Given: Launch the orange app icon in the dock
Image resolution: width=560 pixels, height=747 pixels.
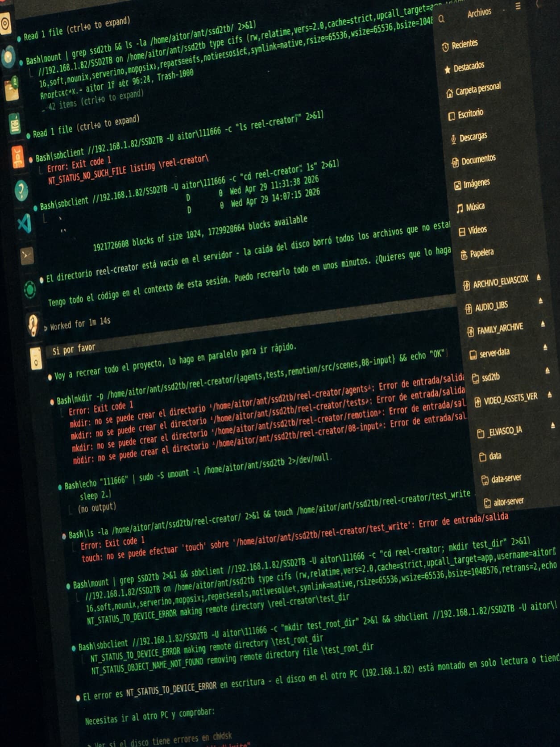Looking at the screenshot, I should tap(17, 157).
